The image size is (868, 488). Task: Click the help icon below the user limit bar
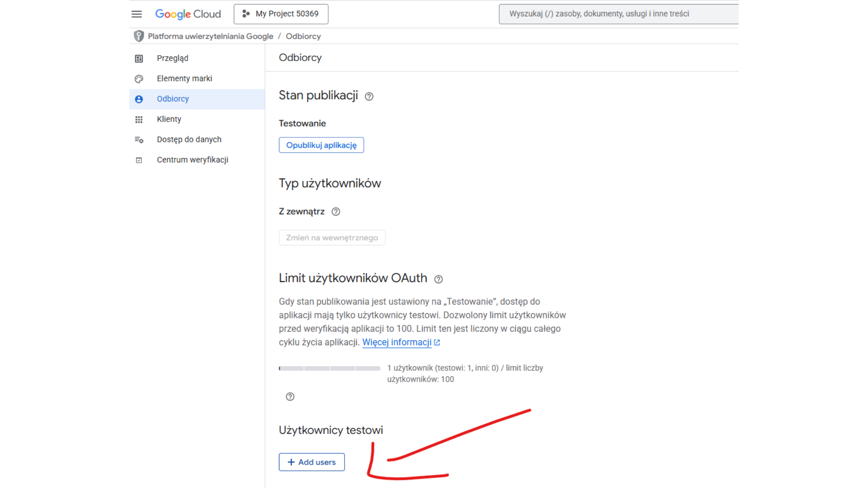[x=290, y=397]
